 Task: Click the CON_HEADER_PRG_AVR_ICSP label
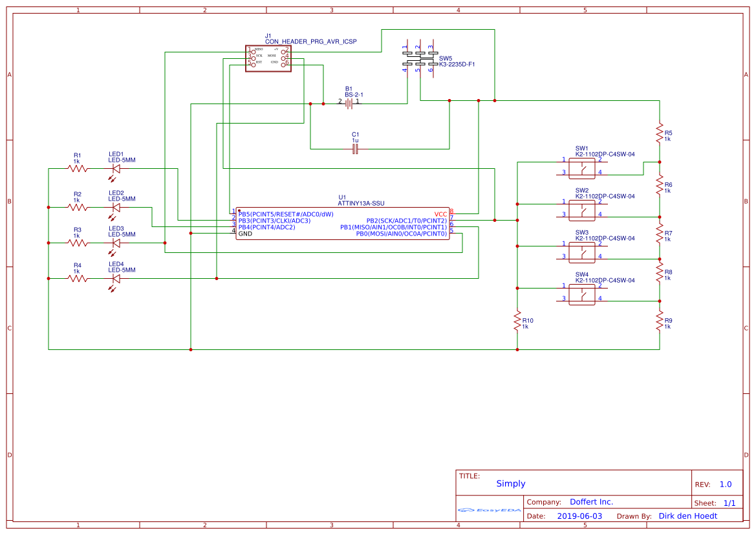point(311,42)
